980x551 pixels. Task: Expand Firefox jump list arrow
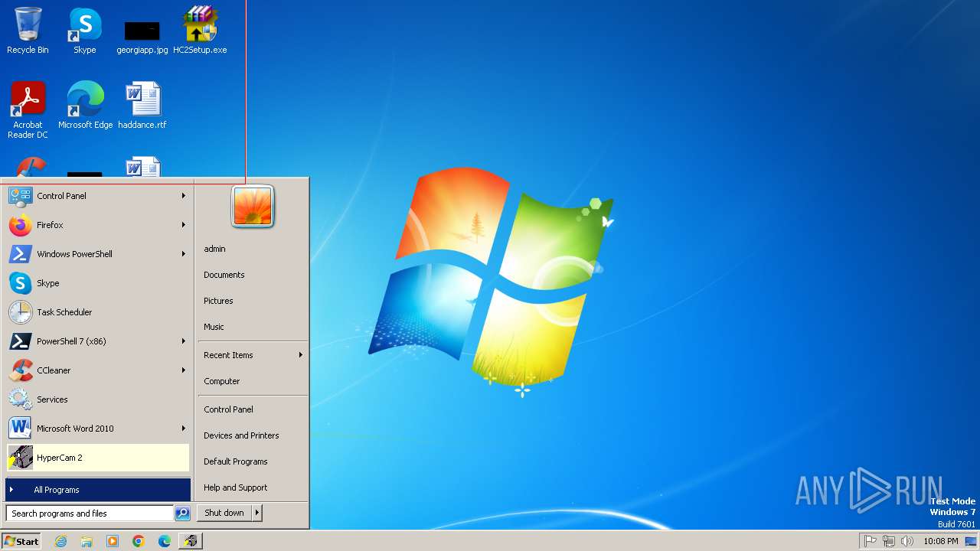[x=184, y=225]
